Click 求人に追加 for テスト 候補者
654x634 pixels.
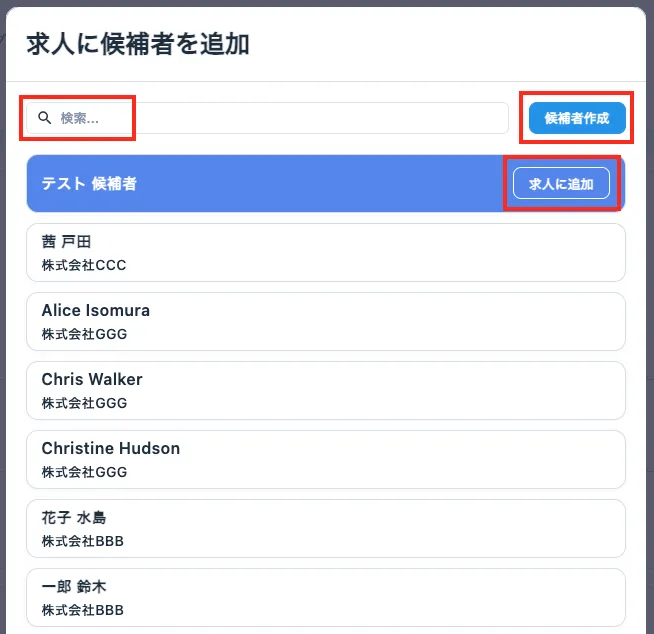click(x=561, y=184)
